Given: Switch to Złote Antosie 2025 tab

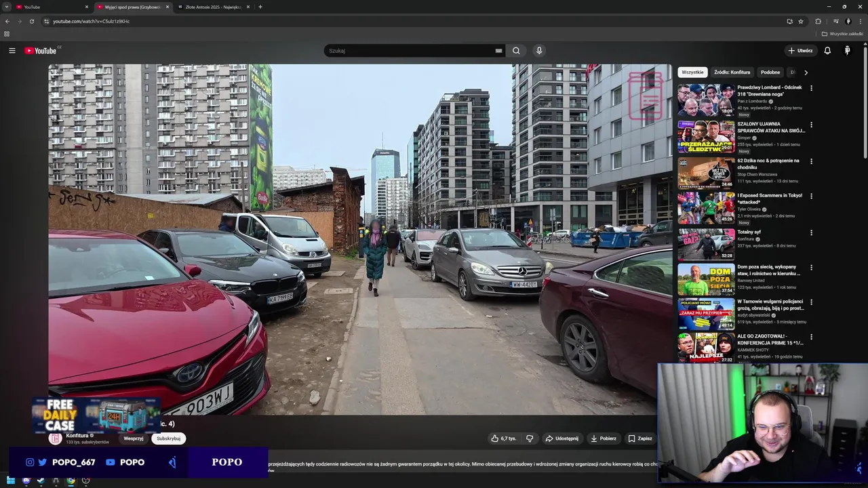Looking at the screenshot, I should click(x=212, y=7).
